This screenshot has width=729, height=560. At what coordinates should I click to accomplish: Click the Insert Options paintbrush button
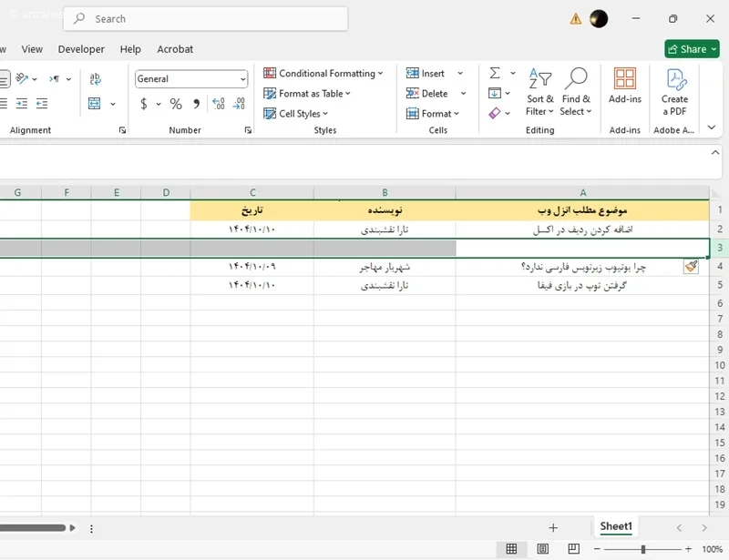691,266
